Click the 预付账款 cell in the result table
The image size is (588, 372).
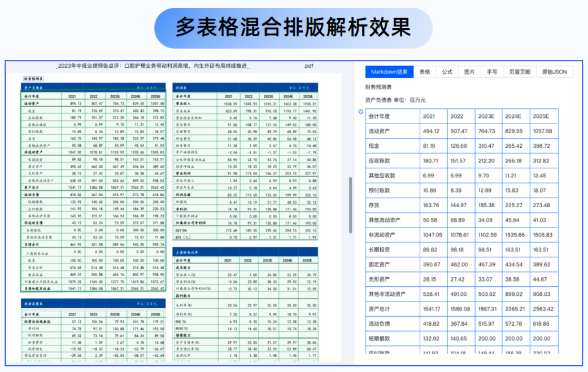click(x=393, y=190)
